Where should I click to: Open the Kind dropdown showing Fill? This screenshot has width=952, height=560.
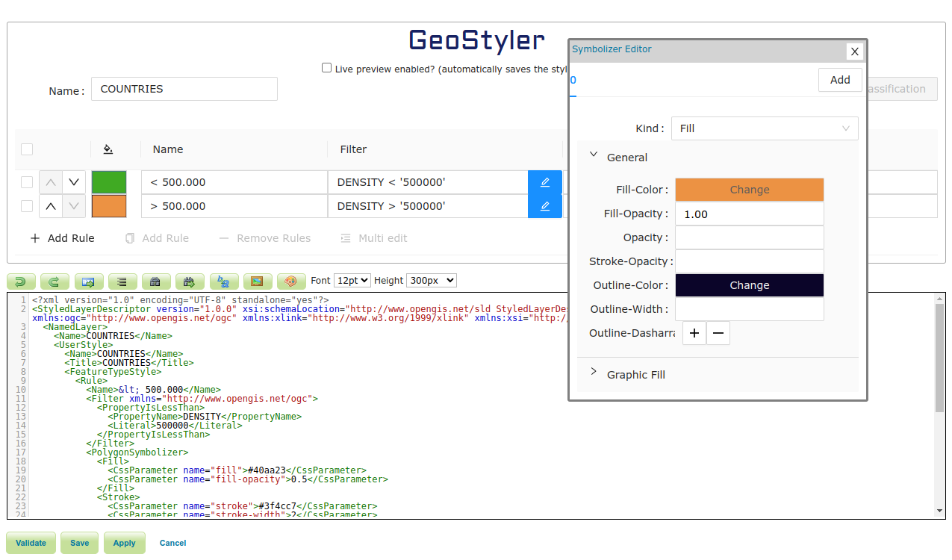click(765, 128)
